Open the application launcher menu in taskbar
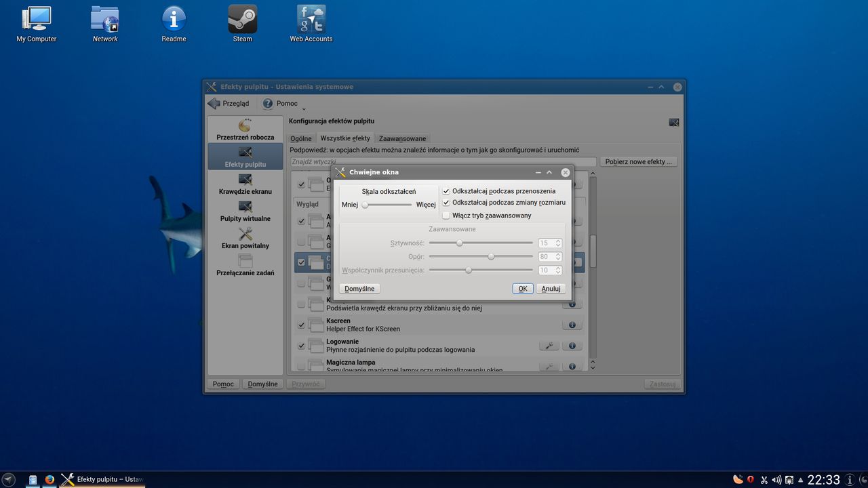The height and width of the screenshot is (488, 868). [8, 480]
